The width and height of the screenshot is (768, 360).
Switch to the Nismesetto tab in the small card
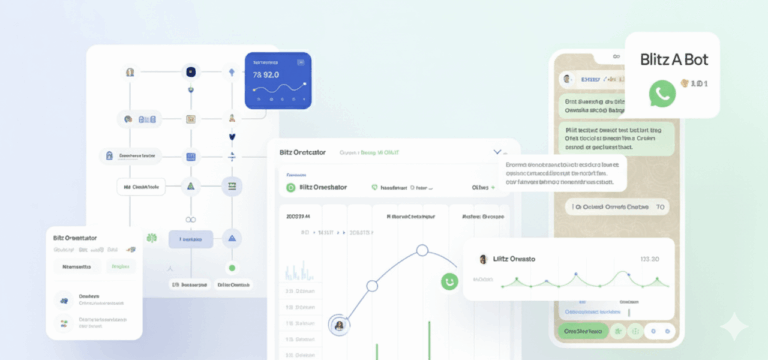pyautogui.click(x=77, y=267)
